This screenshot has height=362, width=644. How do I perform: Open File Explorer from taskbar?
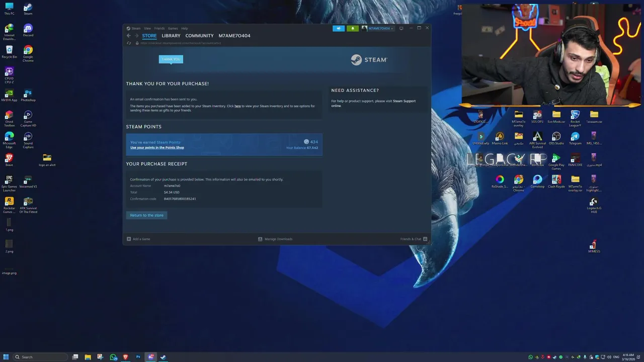tap(88, 357)
